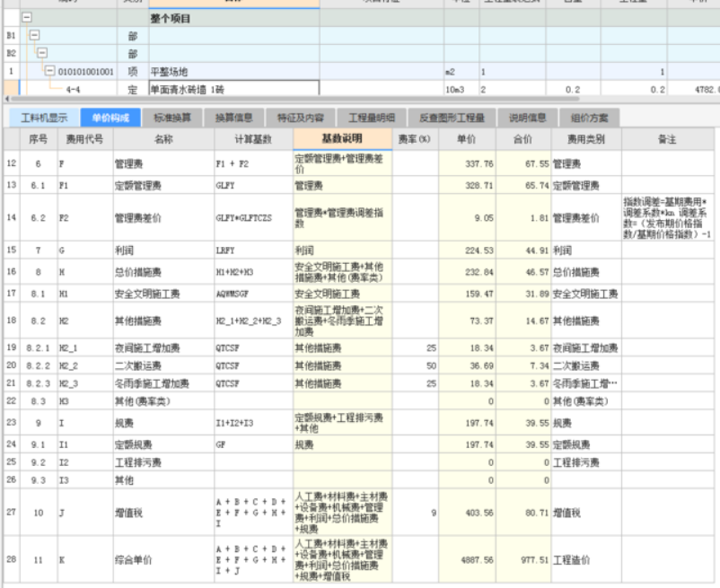Collapse the B1 row tree node
This screenshot has width=720, height=588.
pos(35,35)
